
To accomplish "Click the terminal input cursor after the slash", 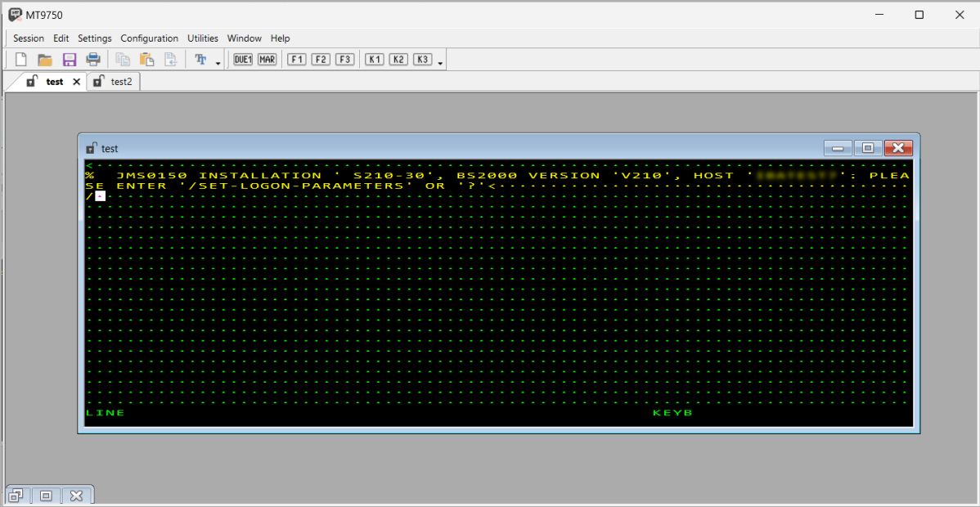I will [101, 196].
